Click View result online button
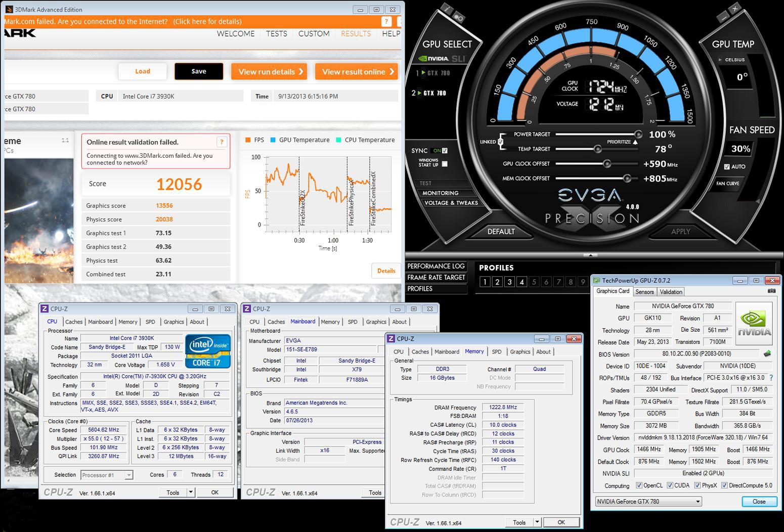This screenshot has height=532, width=784. [x=357, y=71]
